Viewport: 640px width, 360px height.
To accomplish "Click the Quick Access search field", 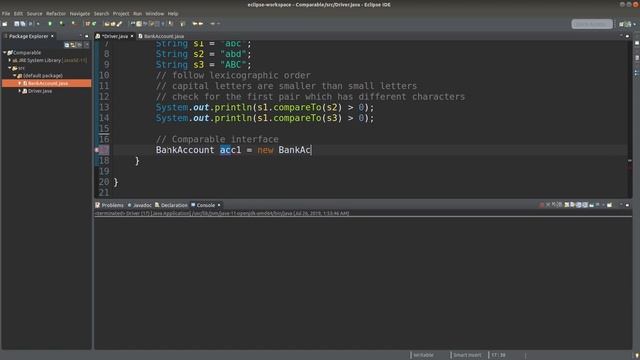I will pyautogui.click(x=592, y=24).
